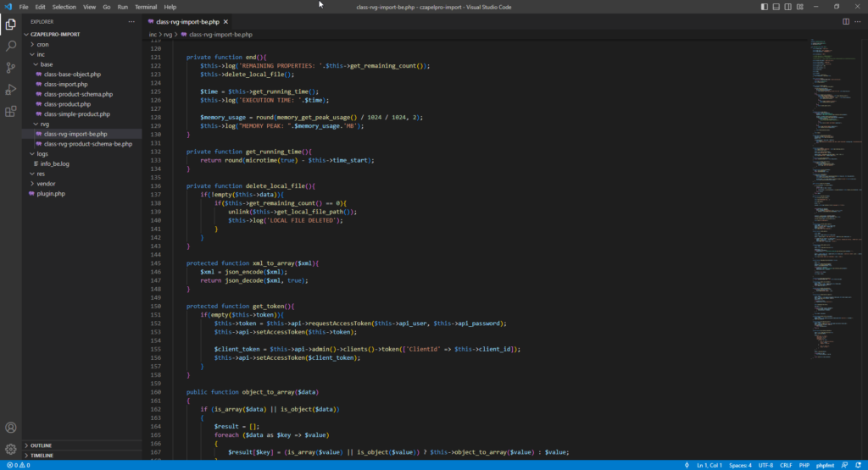868x470 pixels.
Task: Open the Terminal menu
Action: tap(146, 7)
